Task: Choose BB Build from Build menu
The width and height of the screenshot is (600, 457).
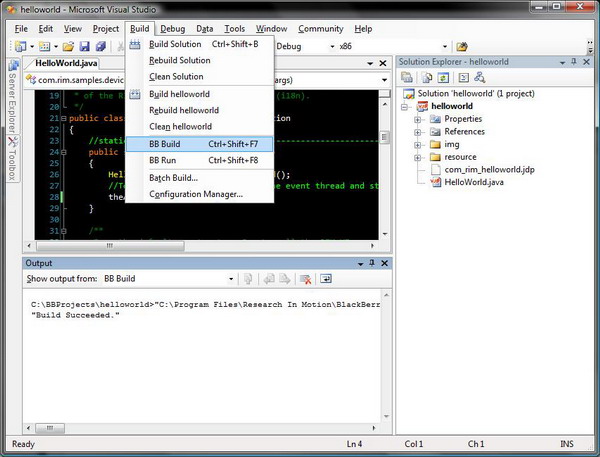Action: click(x=199, y=144)
